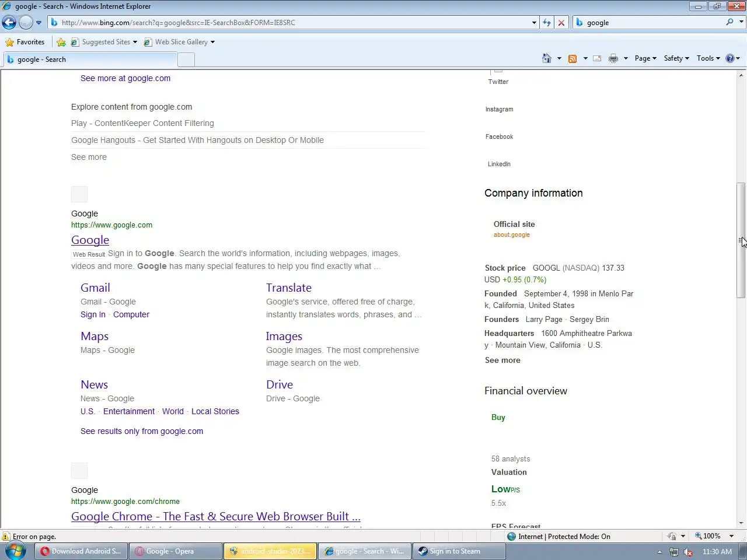
Task: Open Web Slice Gallery dropdown
Action: click(x=179, y=42)
